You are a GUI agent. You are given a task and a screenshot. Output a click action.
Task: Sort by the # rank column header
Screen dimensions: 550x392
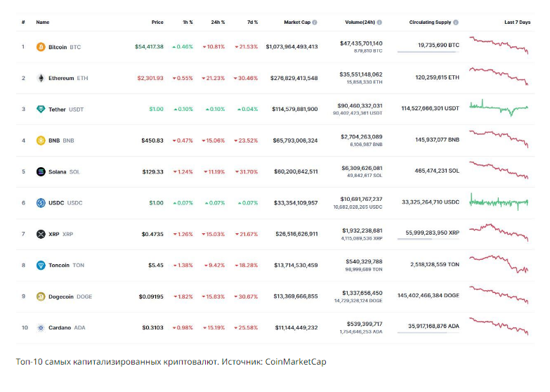(x=23, y=22)
